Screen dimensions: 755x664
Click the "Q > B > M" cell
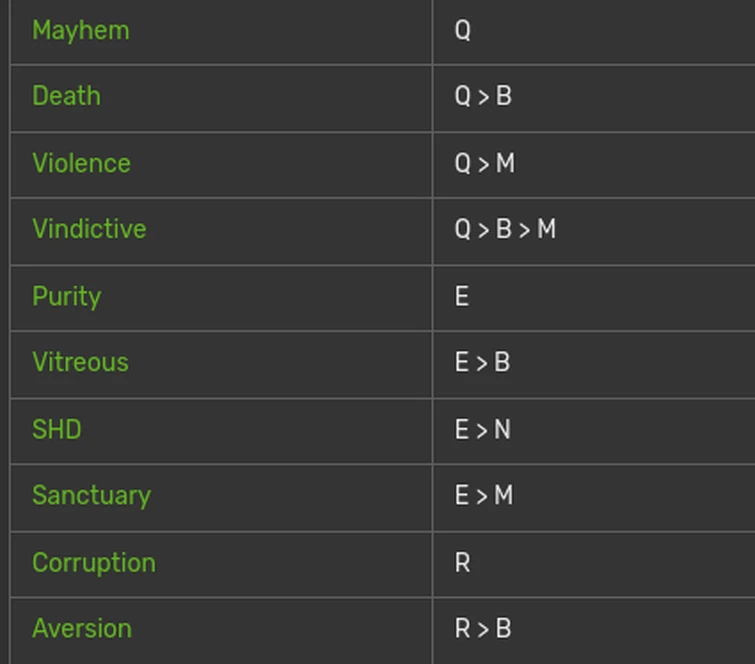505,229
